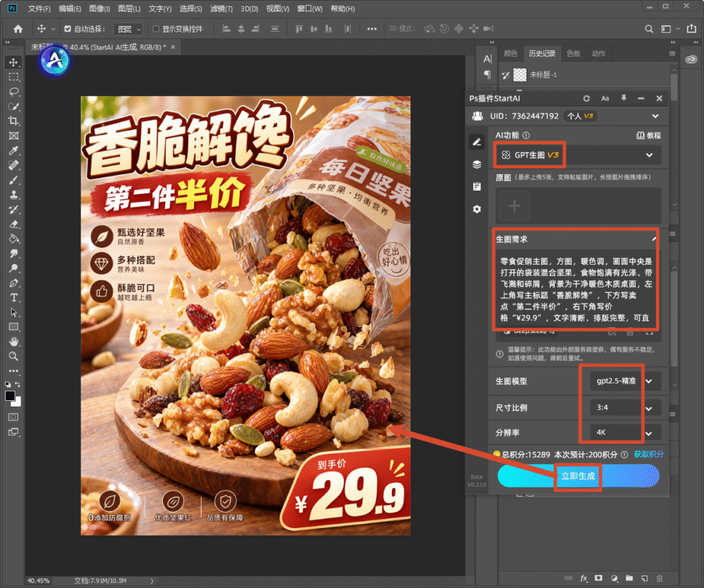The image size is (704, 588).
Task: Open the workspace switcher dropdown
Action: click(670, 29)
